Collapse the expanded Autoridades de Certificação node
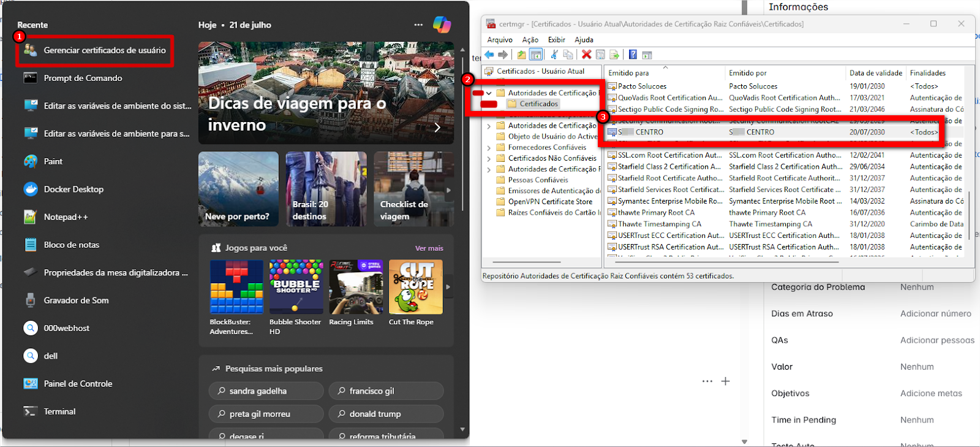 (x=489, y=93)
